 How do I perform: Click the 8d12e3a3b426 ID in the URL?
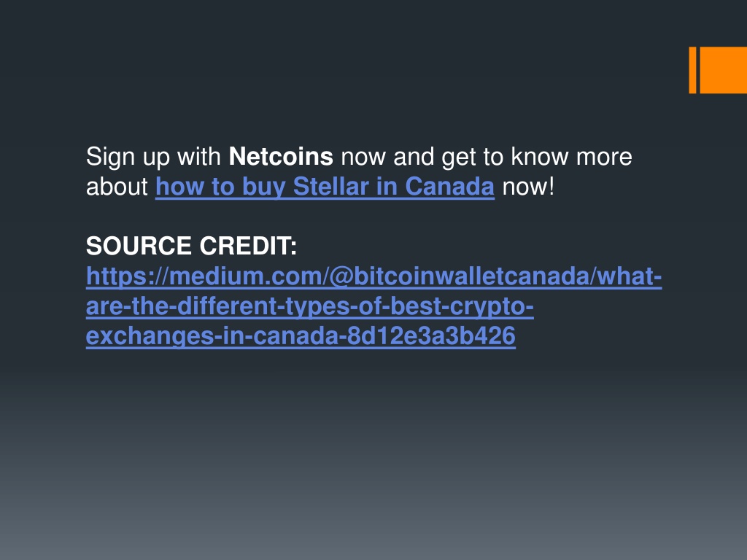click(x=431, y=335)
